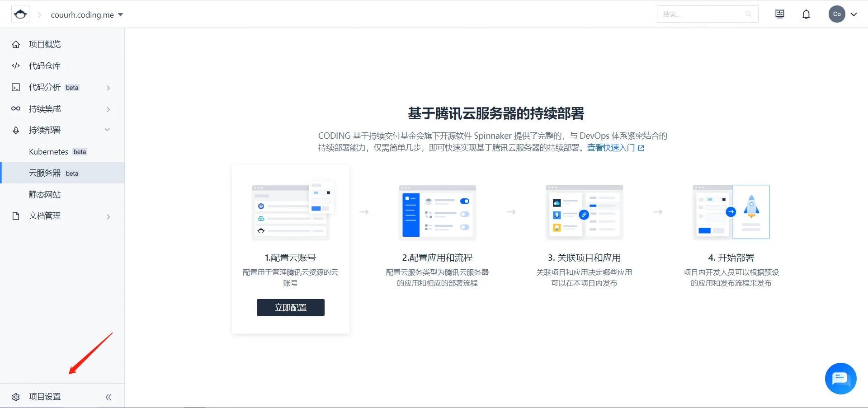
Task: Click the 基于腾讯云服务器的持续部署 title
Action: (x=496, y=113)
